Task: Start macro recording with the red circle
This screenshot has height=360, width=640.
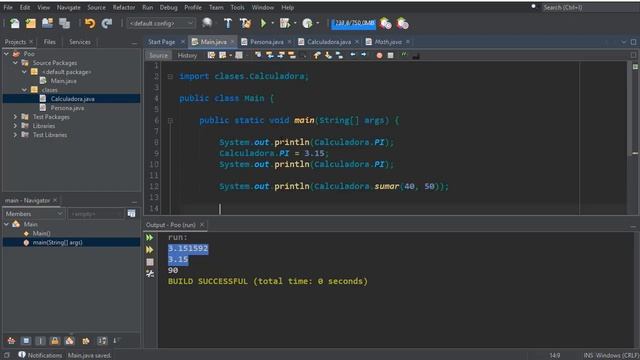Action: [x=379, y=55]
